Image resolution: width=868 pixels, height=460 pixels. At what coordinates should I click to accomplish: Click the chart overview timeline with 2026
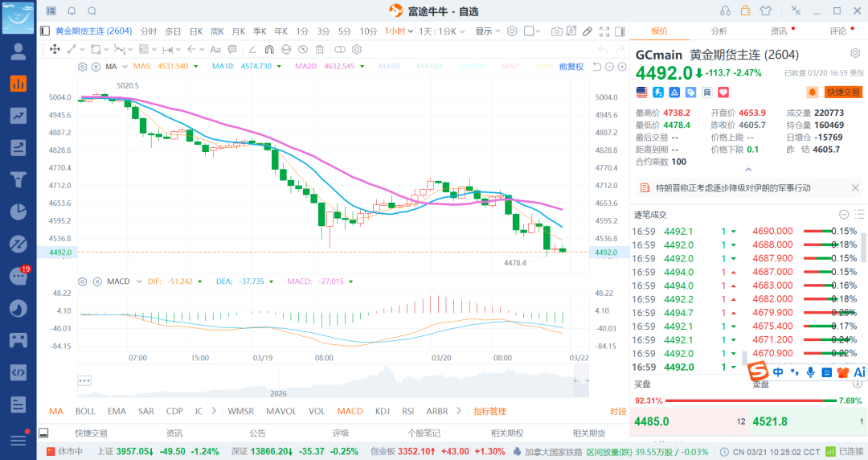pyautogui.click(x=333, y=381)
